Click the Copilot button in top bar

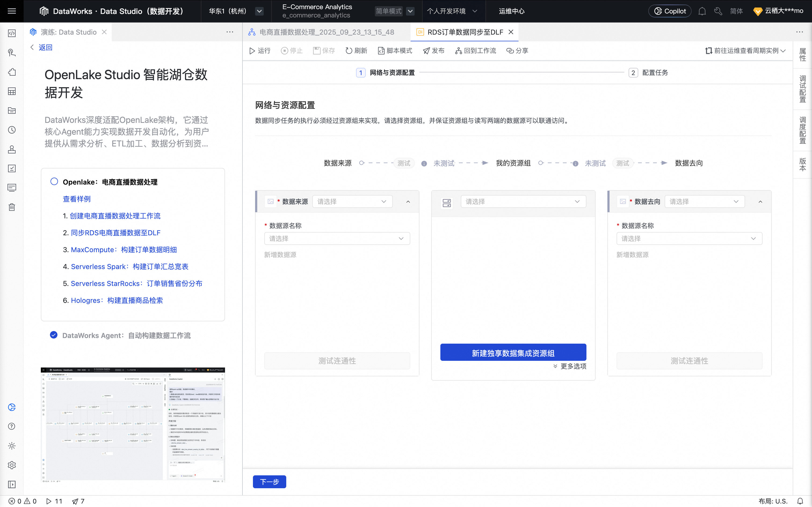[670, 11]
